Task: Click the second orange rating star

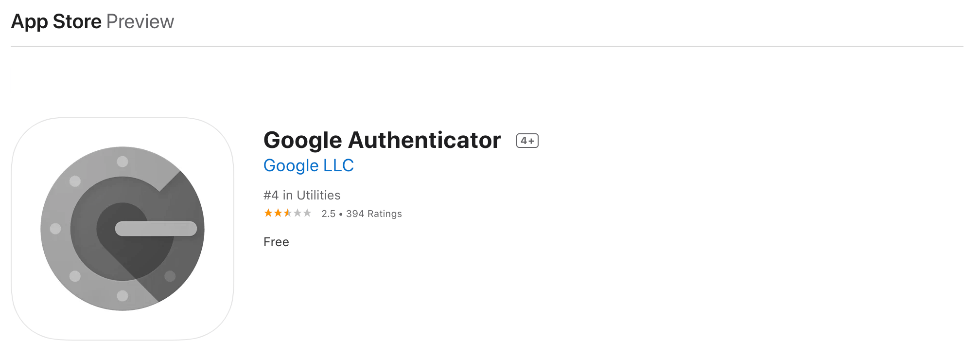Action: tap(278, 213)
